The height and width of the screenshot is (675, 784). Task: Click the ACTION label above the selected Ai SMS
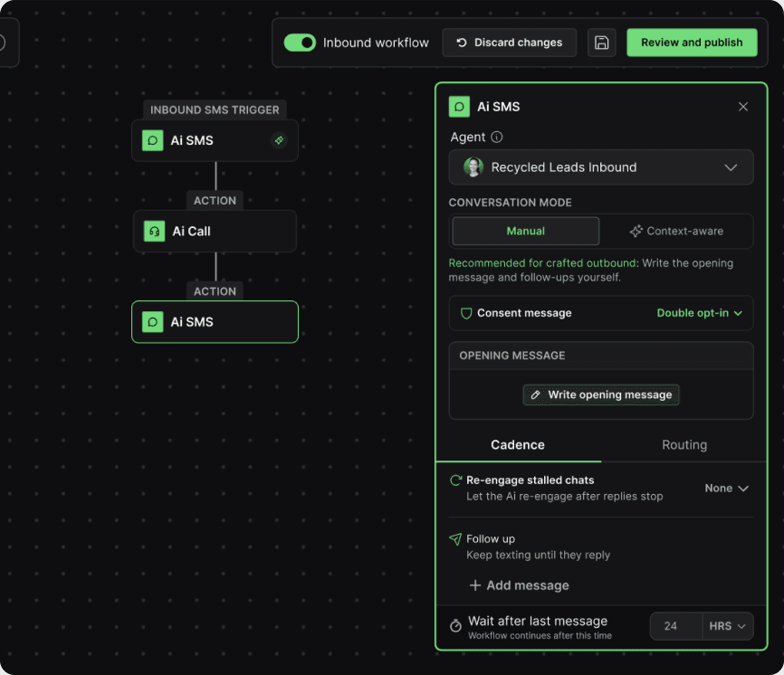tap(215, 291)
